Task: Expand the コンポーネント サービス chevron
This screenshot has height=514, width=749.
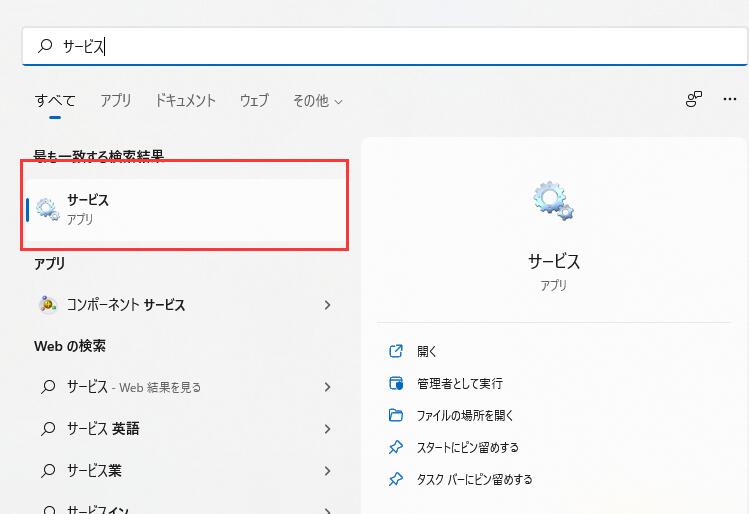Action: click(x=327, y=305)
